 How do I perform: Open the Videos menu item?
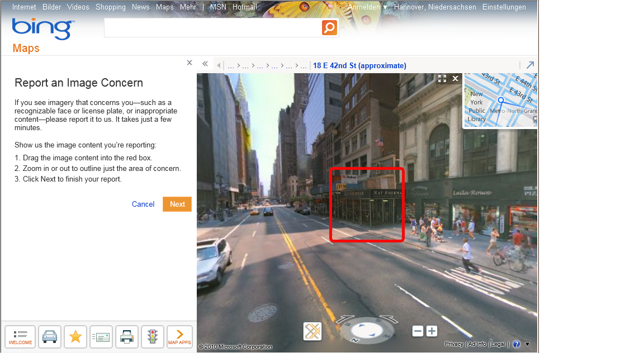(78, 7)
